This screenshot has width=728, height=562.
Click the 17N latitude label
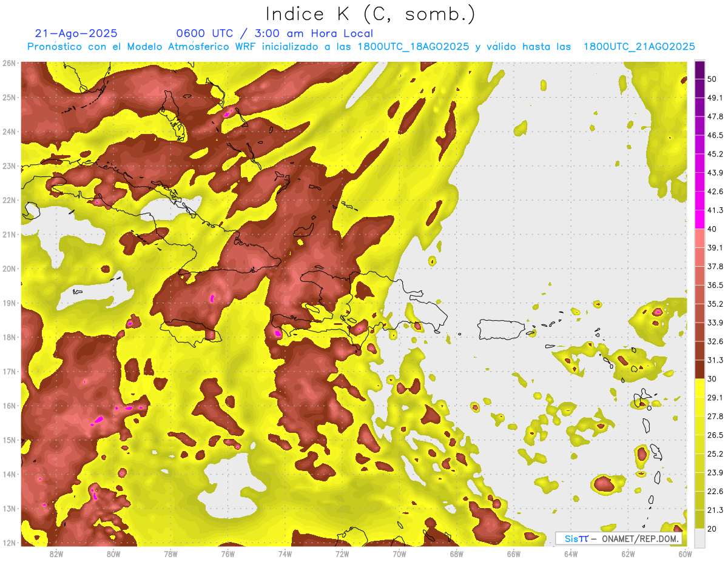[x=9, y=372]
